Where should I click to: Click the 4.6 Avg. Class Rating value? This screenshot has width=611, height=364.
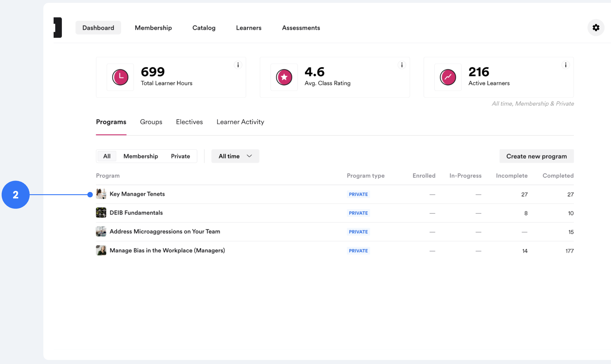click(x=314, y=72)
